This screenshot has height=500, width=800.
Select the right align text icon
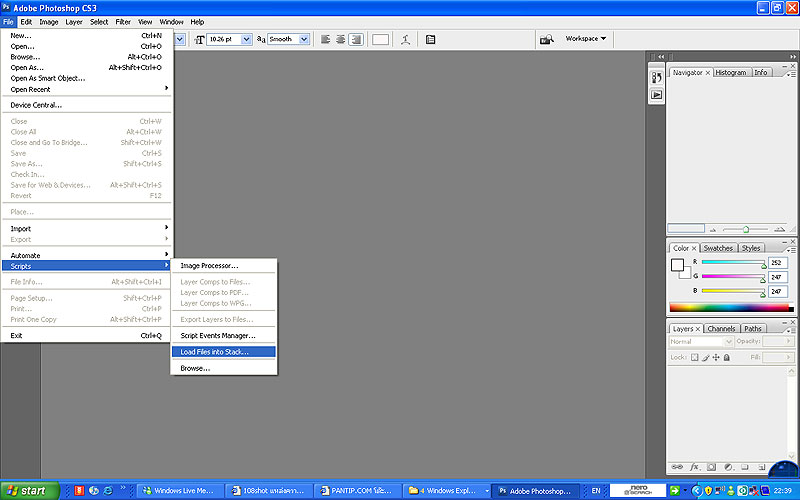pyautogui.click(x=356, y=39)
